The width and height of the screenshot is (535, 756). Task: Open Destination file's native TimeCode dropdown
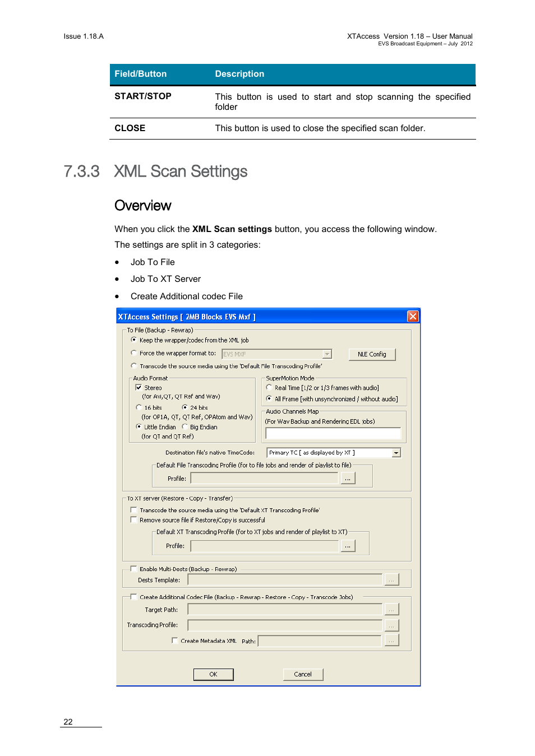pos(396,453)
